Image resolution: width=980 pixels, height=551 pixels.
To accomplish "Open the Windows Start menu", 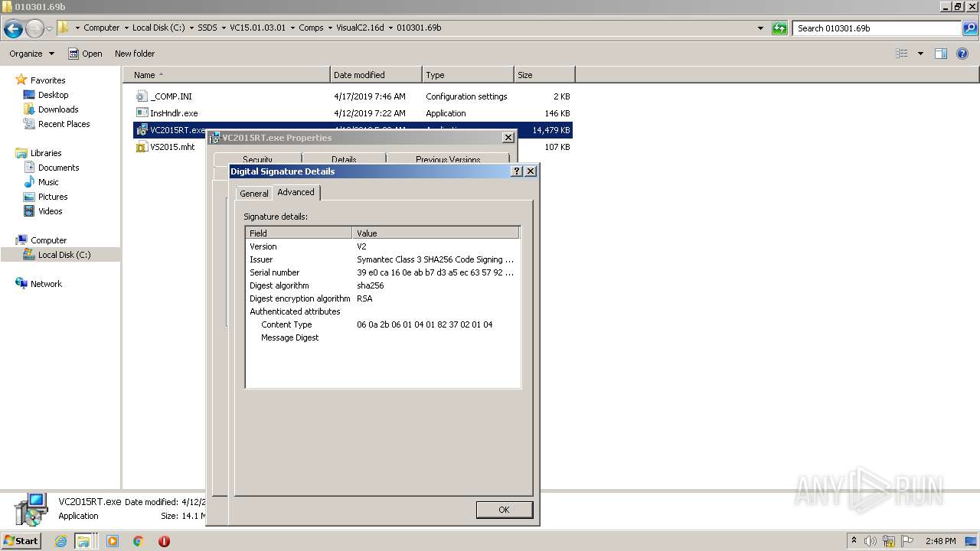I will pyautogui.click(x=21, y=541).
